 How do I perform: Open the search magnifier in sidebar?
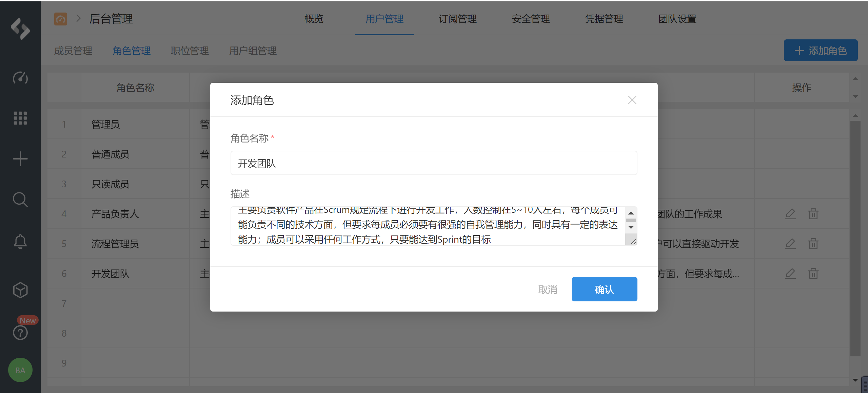[x=20, y=200]
